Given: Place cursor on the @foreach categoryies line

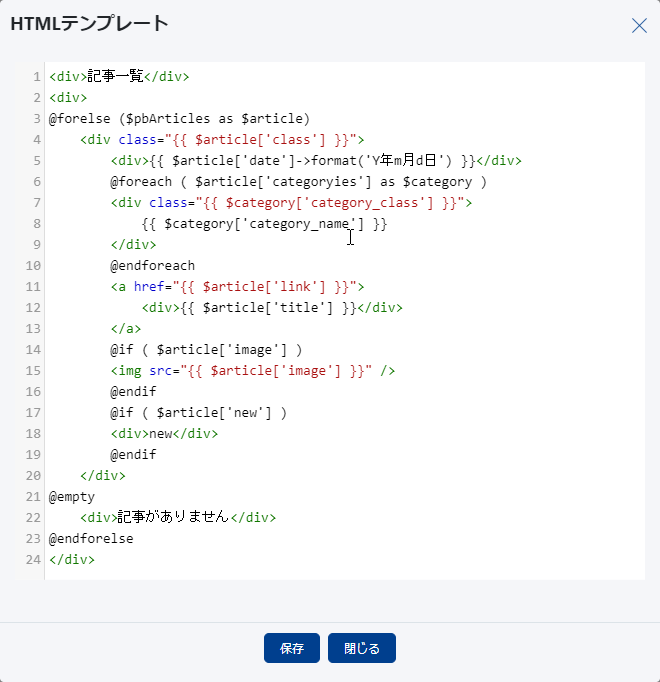Looking at the screenshot, I should 298,182.
